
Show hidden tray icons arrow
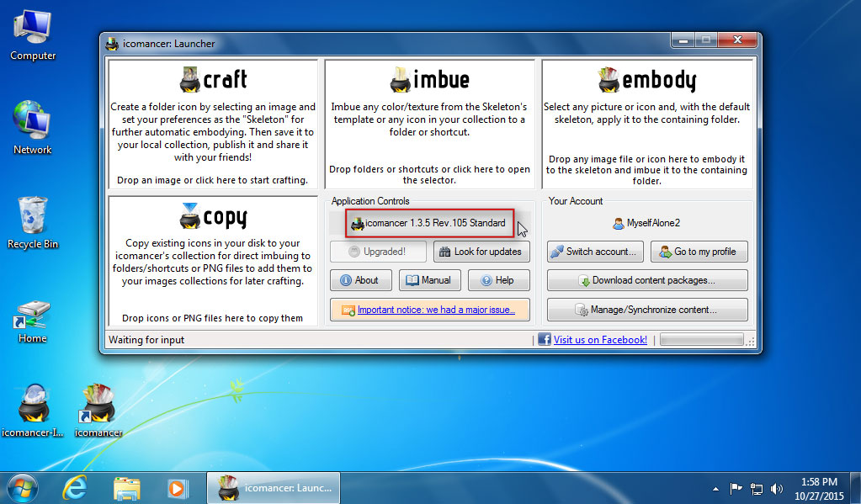click(715, 489)
